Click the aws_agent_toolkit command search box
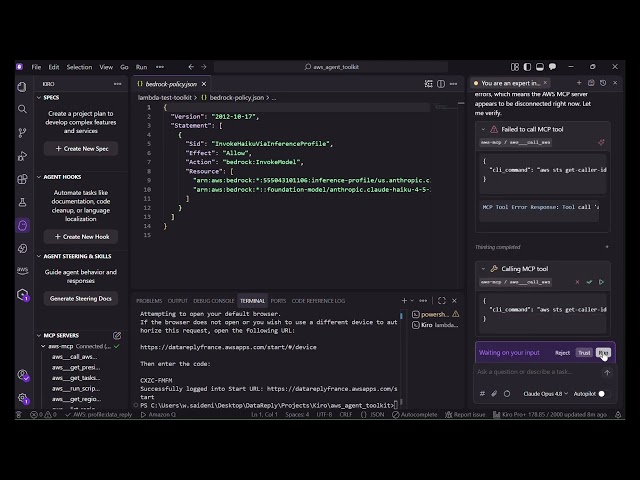 (331, 67)
